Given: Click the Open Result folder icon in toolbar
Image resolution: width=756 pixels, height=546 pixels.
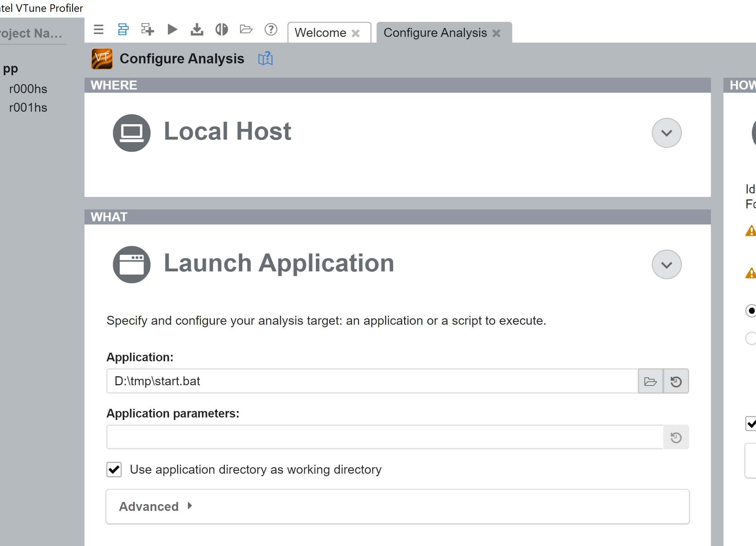Looking at the screenshot, I should coord(246,29).
